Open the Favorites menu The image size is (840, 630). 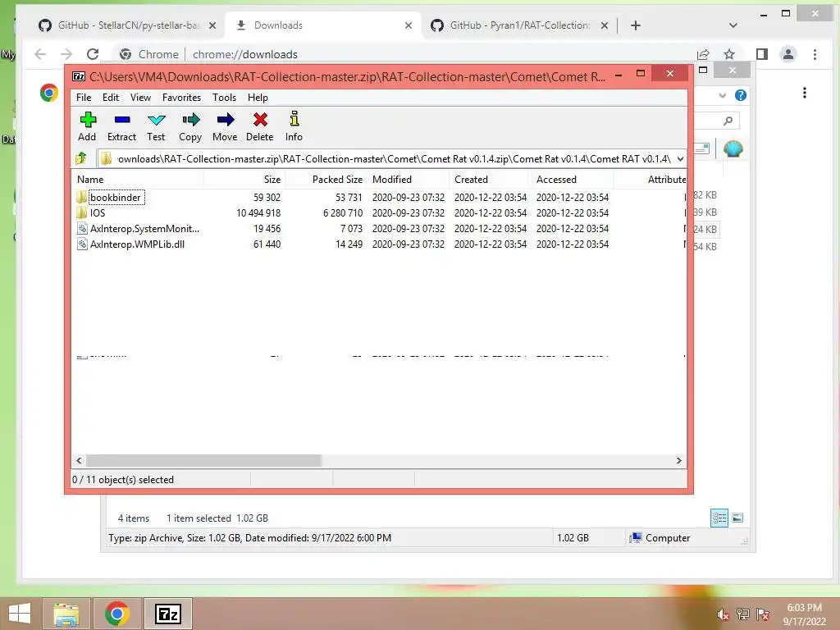(181, 98)
